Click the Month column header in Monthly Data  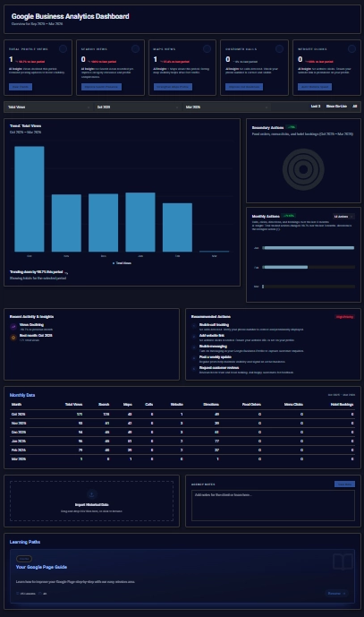[16, 405]
